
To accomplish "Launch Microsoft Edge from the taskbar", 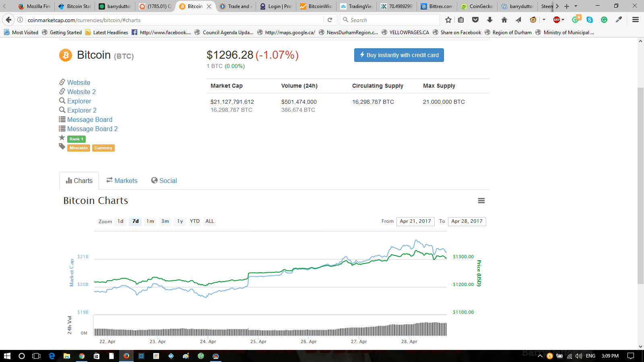I will coord(52,356).
